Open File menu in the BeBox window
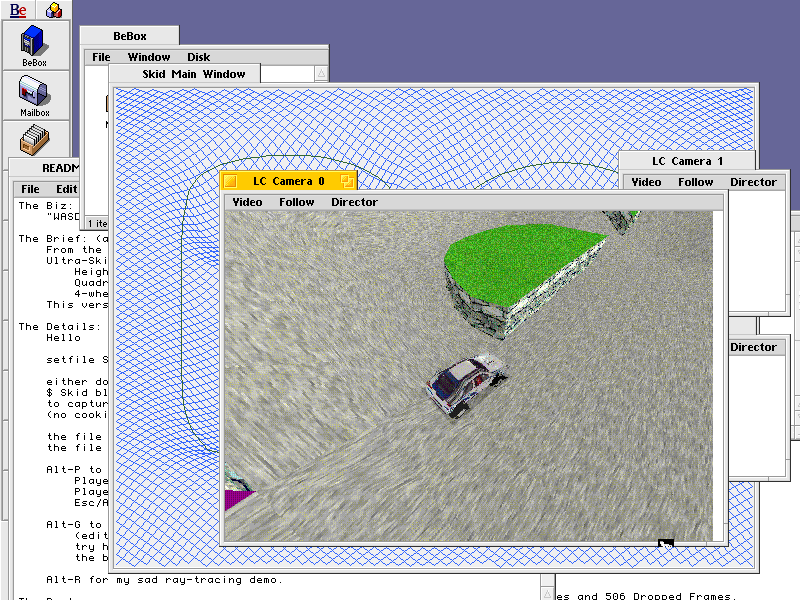800x600 pixels. (x=101, y=57)
